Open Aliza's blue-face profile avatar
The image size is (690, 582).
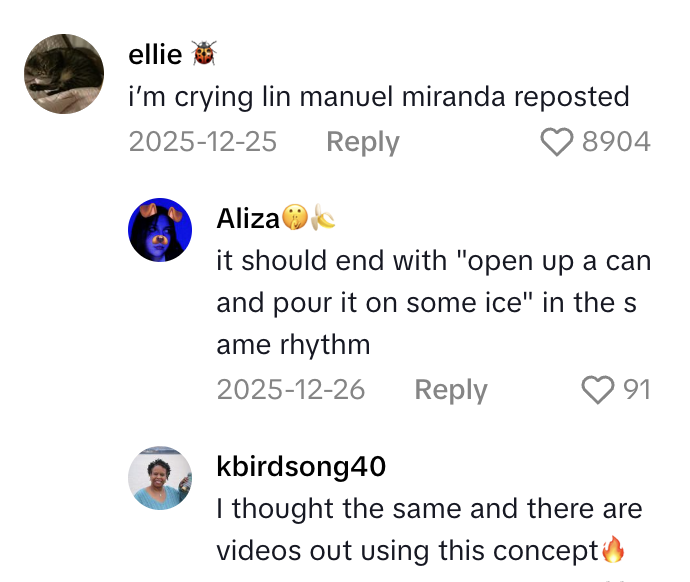[160, 230]
